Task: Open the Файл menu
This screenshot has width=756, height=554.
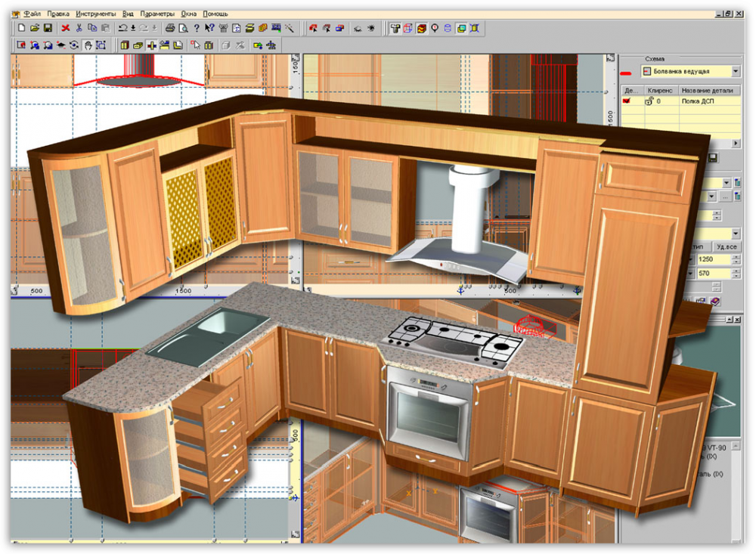Action: coord(32,14)
